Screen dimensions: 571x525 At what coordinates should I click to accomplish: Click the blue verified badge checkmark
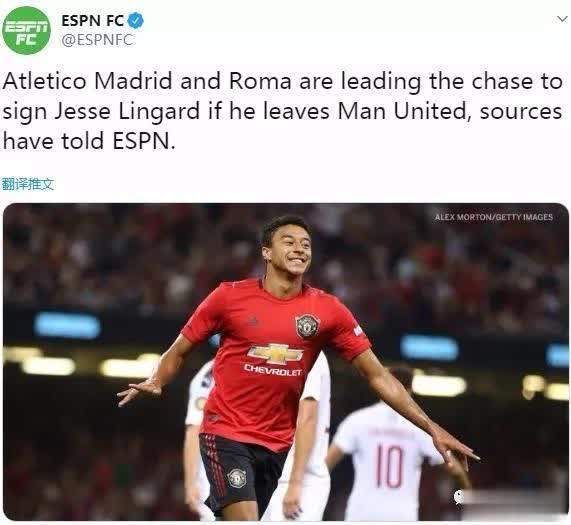[136, 20]
